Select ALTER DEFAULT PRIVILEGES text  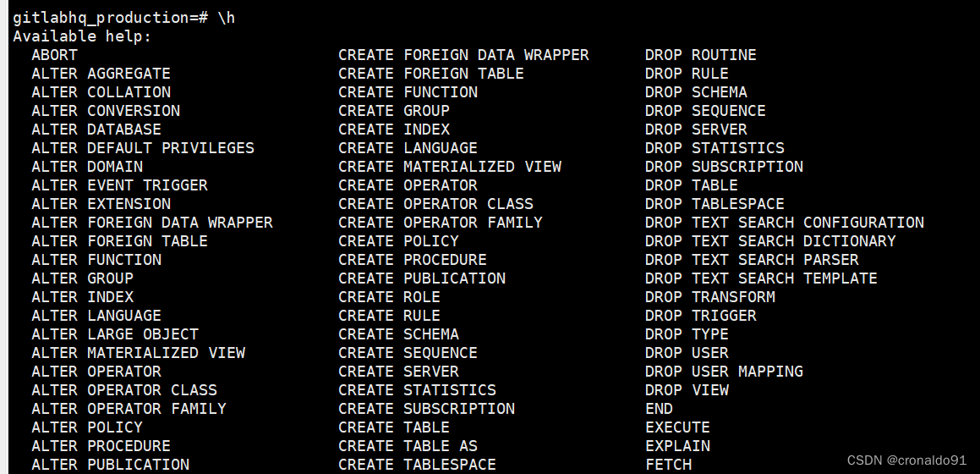[x=143, y=148]
